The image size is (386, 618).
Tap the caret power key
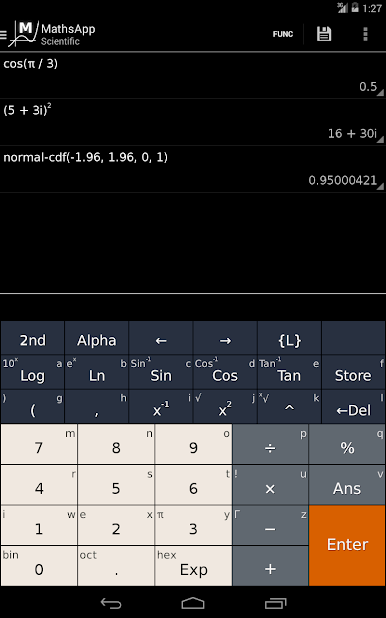(x=289, y=407)
